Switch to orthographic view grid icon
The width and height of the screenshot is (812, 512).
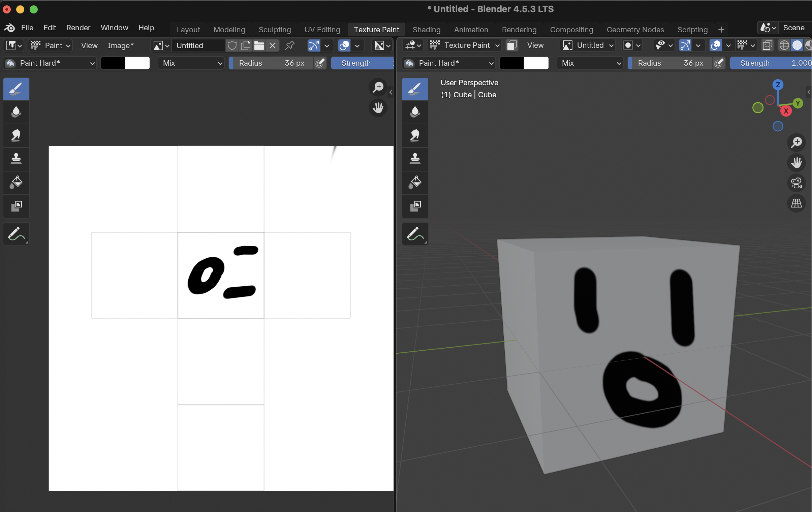[x=796, y=203]
